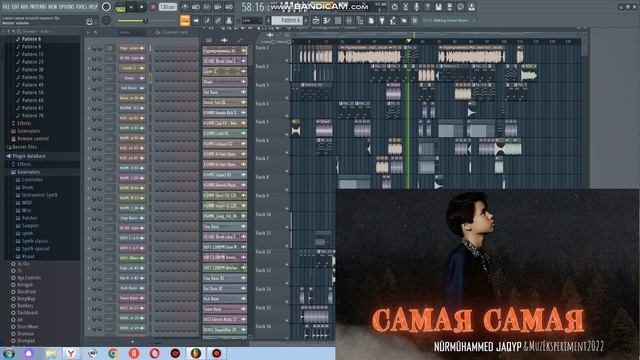Stop playback in the transport bar

tap(142, 7)
